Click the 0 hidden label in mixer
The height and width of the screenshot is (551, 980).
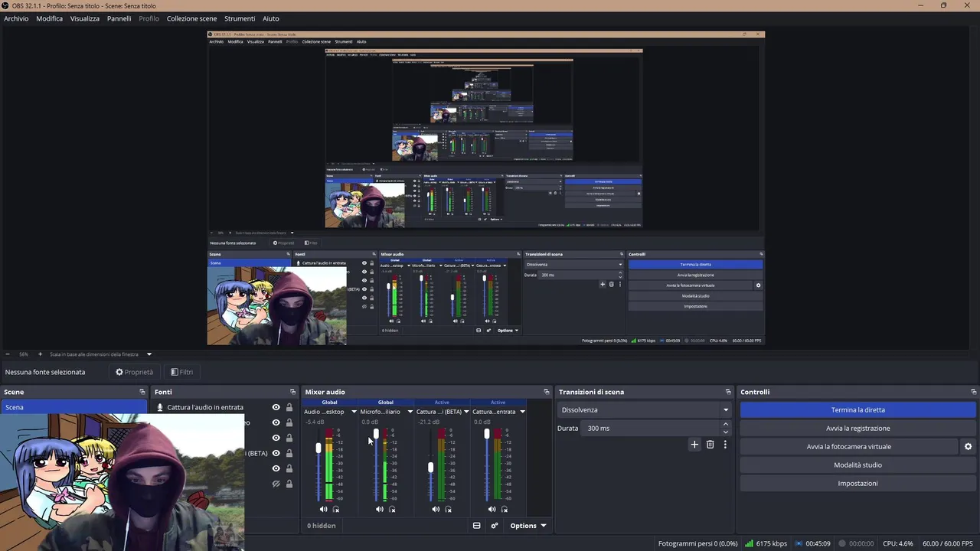[x=322, y=526]
